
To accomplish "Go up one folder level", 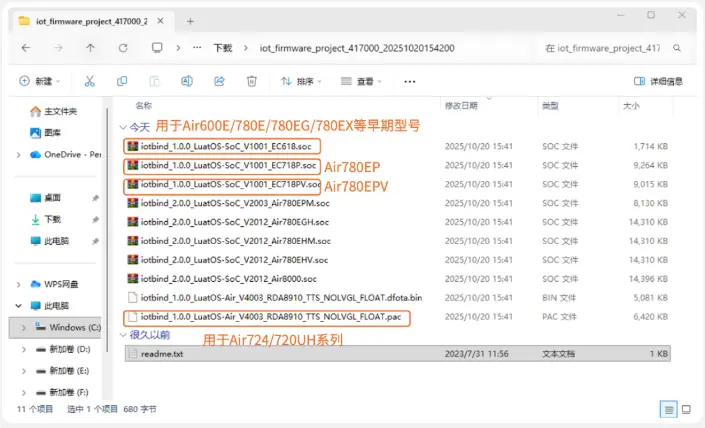I will coord(90,48).
